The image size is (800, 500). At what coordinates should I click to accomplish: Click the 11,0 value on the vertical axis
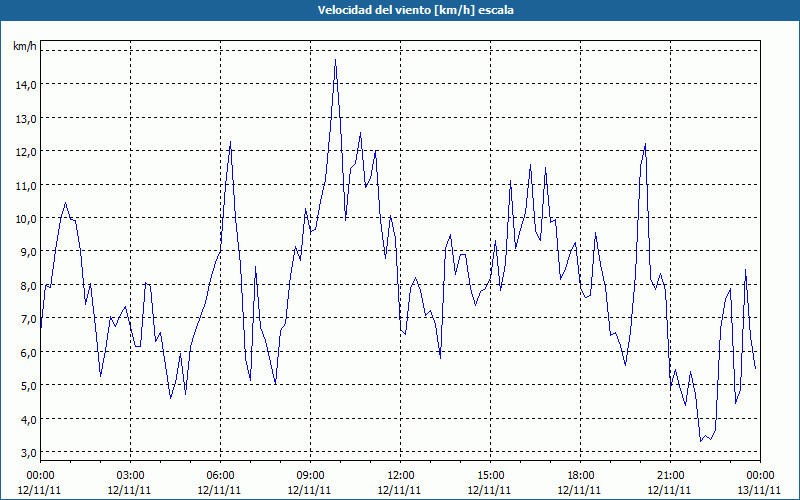pos(26,185)
